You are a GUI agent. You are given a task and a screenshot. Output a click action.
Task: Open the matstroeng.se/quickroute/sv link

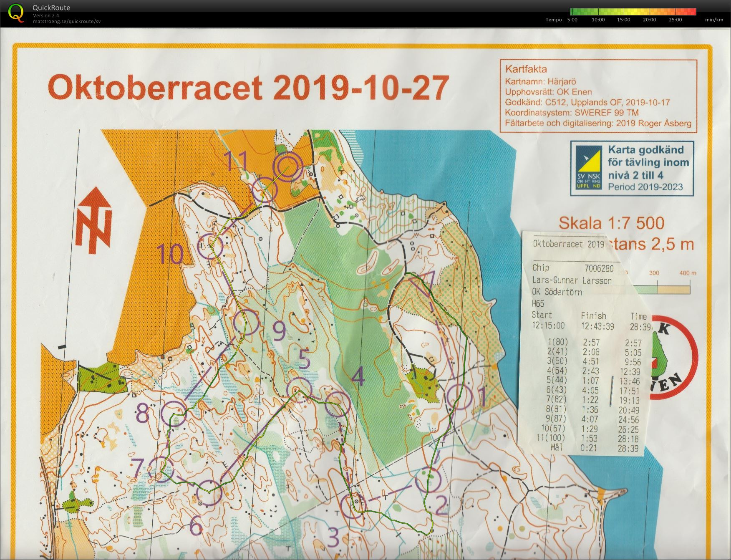67,21
